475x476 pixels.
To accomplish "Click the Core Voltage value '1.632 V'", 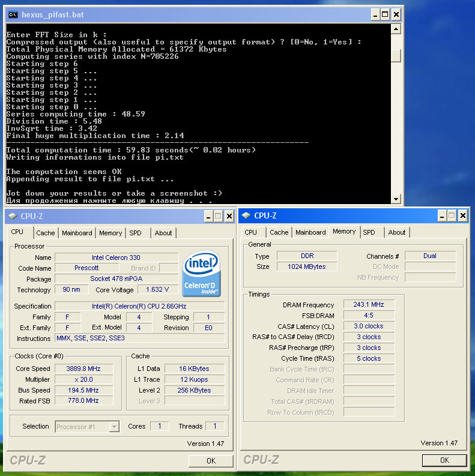I will pos(157,289).
